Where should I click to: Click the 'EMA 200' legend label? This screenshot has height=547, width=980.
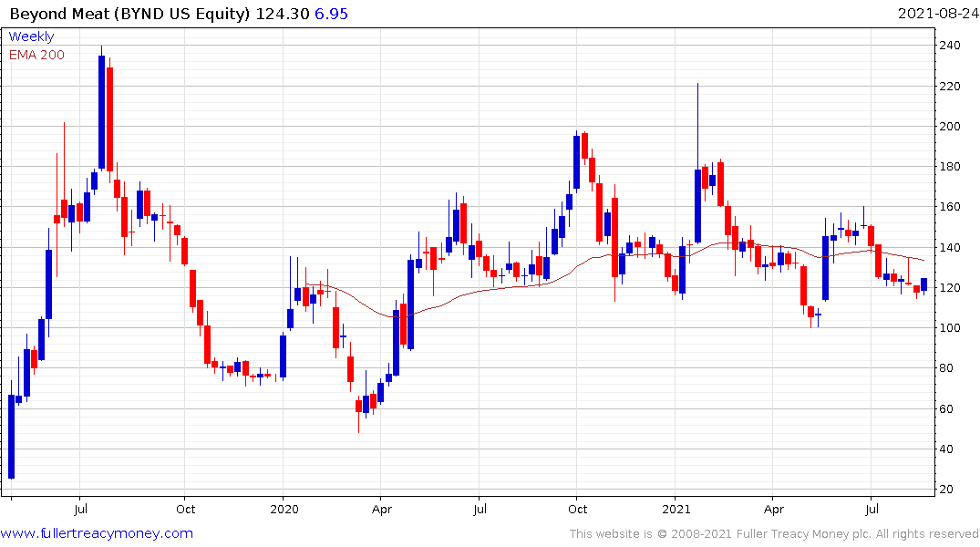point(36,55)
